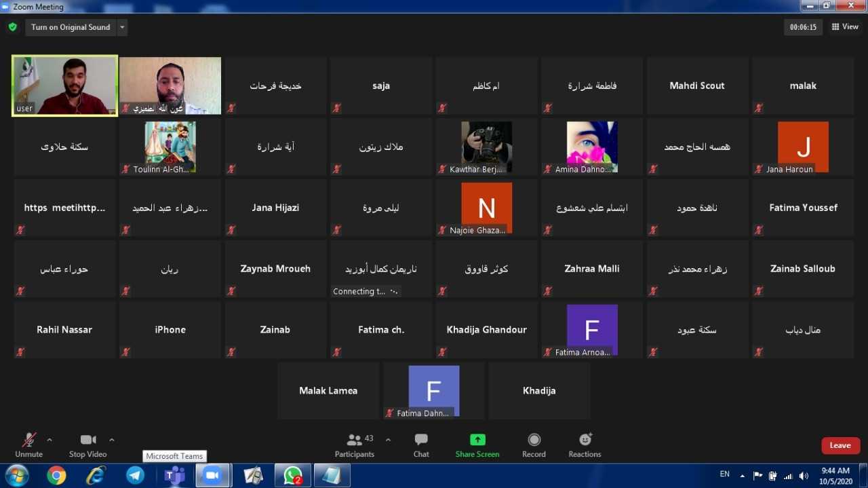Stop the video camera

click(x=87, y=440)
